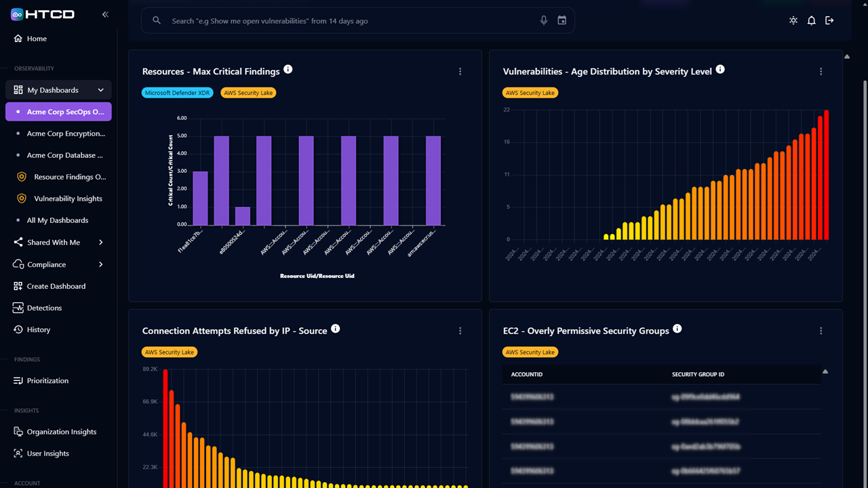The height and width of the screenshot is (488, 868).
Task: Open options menu for Resources Max Critical Findings
Action: coord(460,72)
